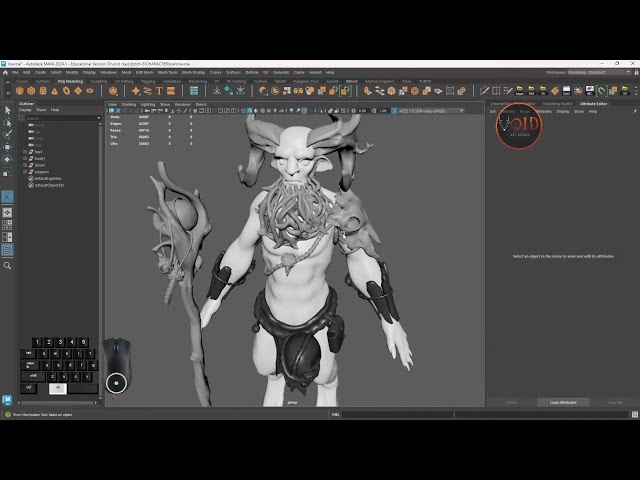Click the Extrude shelf icon
Image resolution: width=640 pixels, height=480 pixels.
[x=368, y=91]
